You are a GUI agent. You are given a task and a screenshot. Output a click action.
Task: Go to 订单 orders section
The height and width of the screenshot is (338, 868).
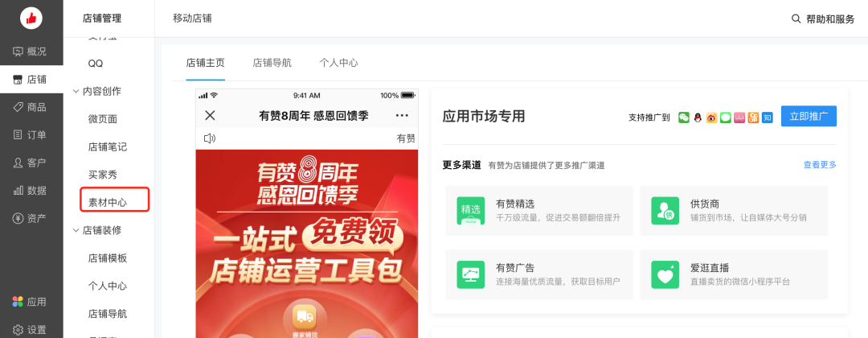click(x=31, y=134)
